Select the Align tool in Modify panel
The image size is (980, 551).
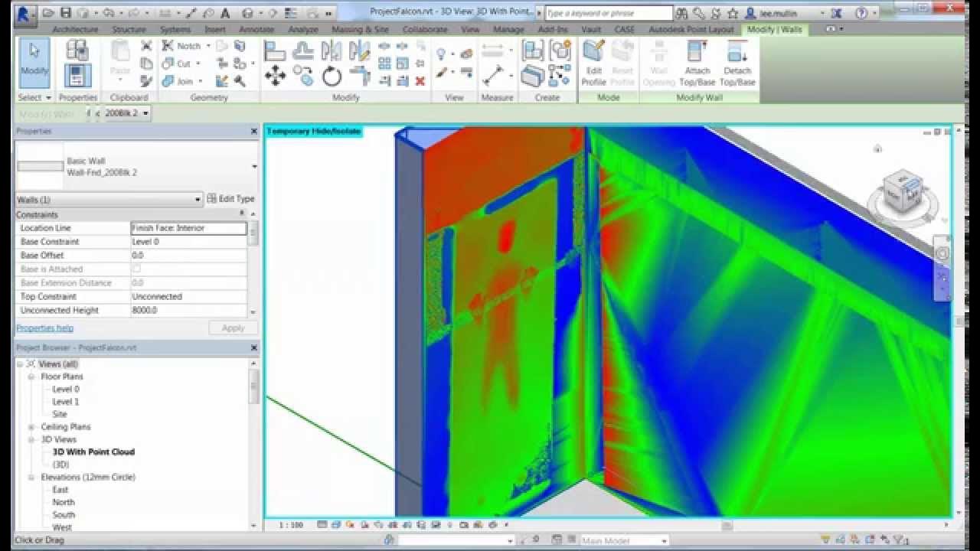click(275, 51)
